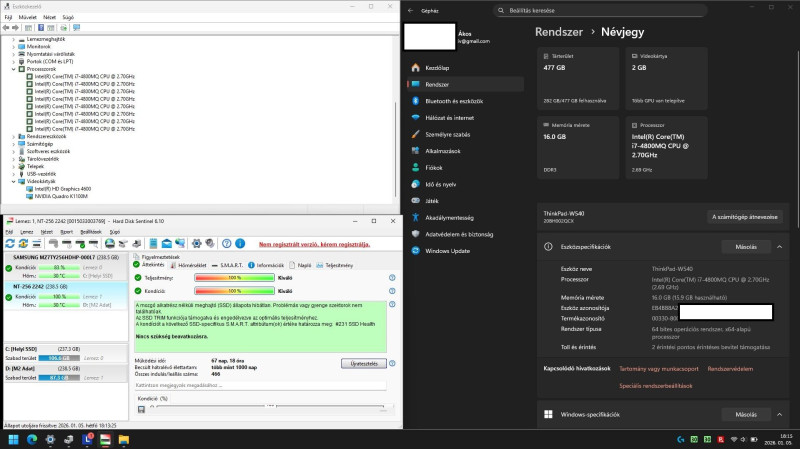Click the blue question mark Help icon in Hard Disk Sentinel toolbar

point(227,244)
